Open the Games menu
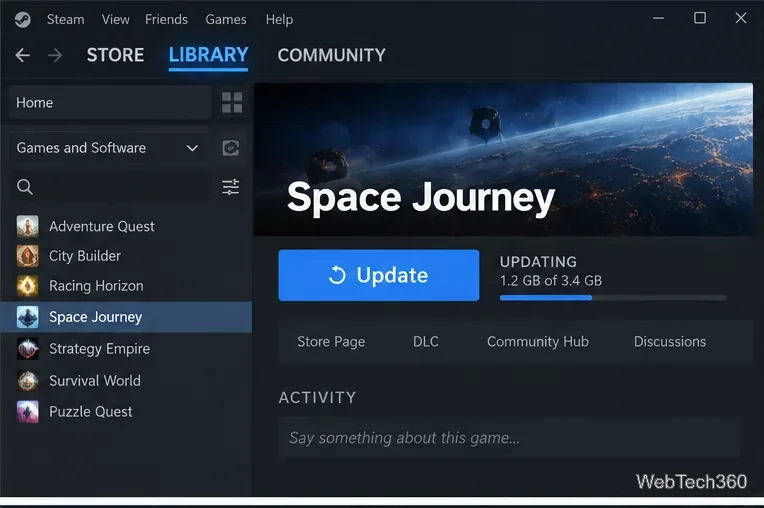Screen dimensions: 764x508 coord(226,19)
